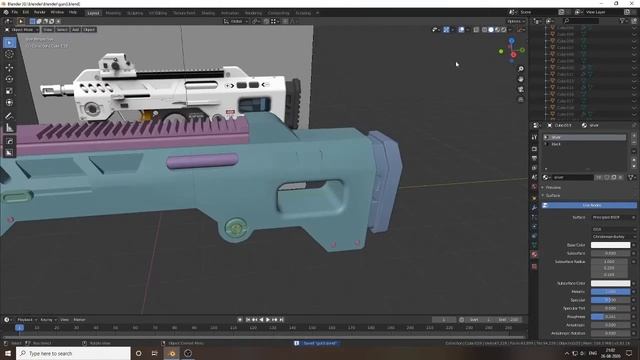Toggle viewport gizmos display

pos(447,29)
